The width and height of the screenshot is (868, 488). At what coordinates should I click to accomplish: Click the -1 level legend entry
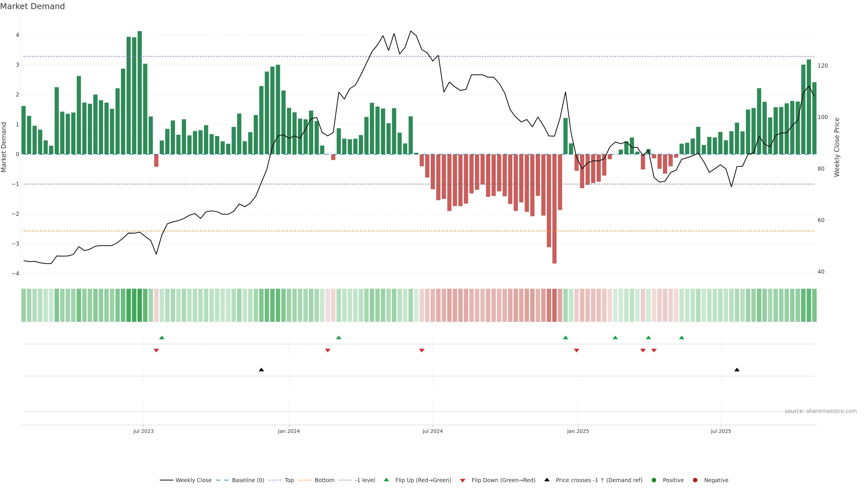365,480
